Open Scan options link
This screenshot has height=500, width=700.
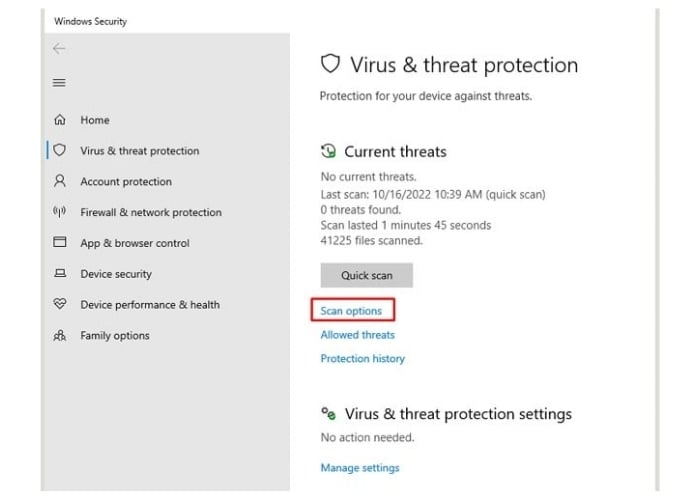(x=351, y=311)
